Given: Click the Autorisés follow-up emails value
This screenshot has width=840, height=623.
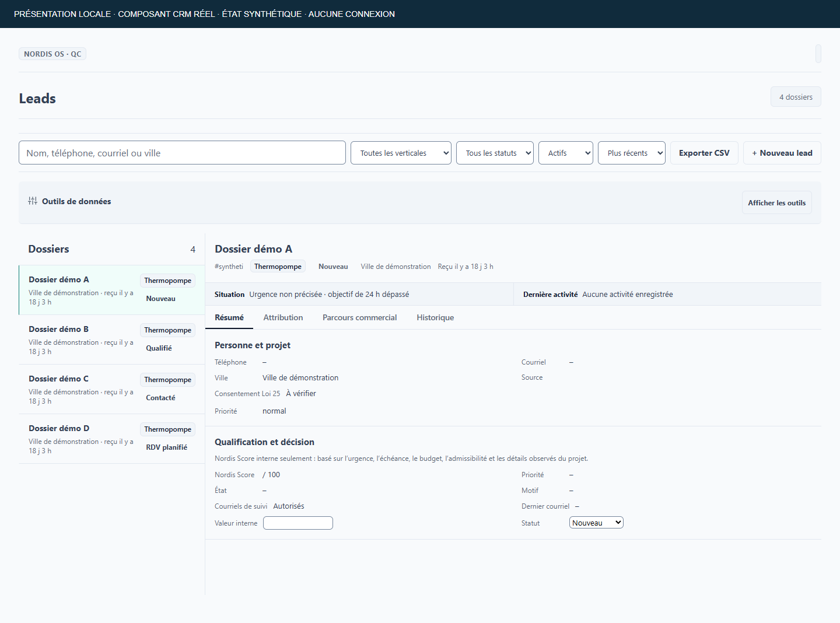Looking at the screenshot, I should coord(289,506).
